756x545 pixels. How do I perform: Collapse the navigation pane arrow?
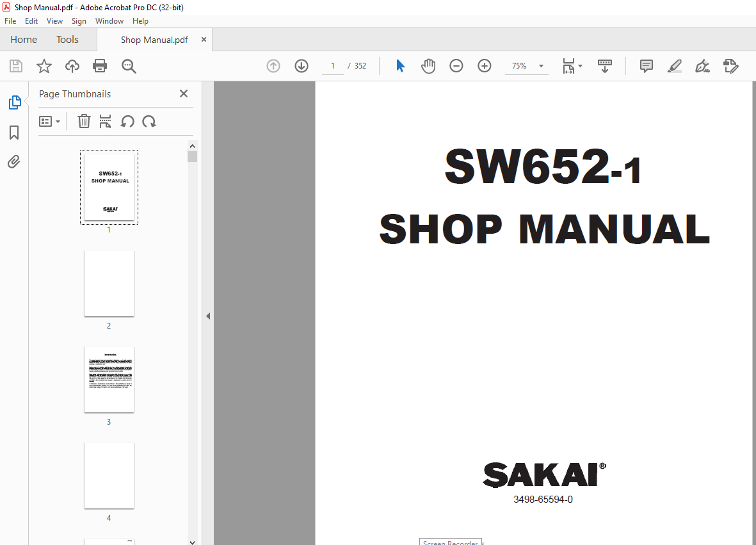click(208, 316)
